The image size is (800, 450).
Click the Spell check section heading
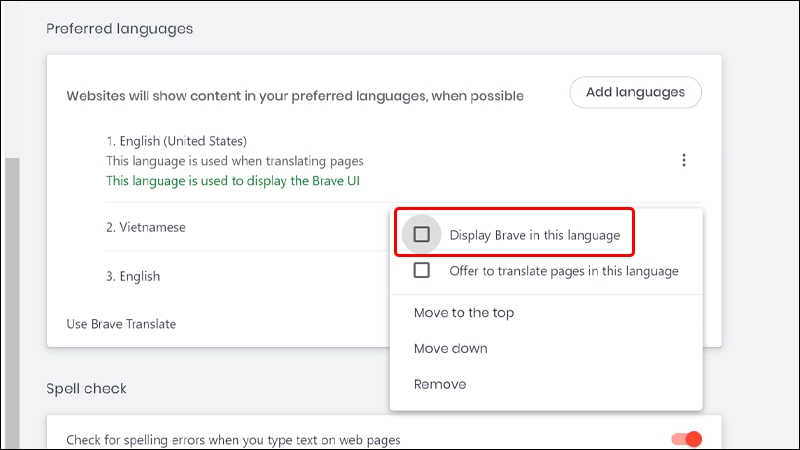pyautogui.click(x=86, y=388)
